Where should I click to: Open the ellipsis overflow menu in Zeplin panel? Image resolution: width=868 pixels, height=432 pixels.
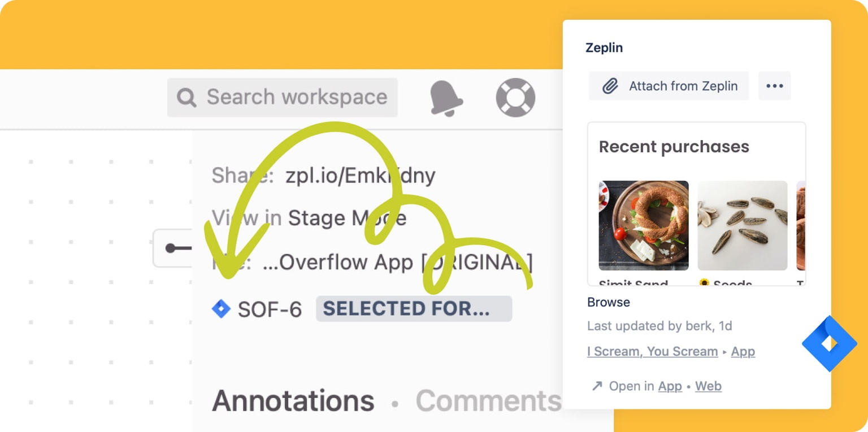774,86
